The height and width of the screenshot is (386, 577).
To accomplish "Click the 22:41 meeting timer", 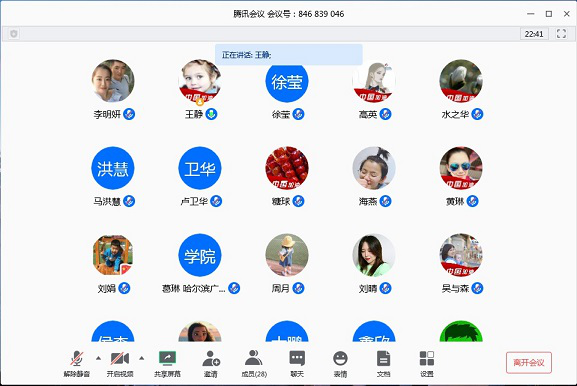I will click(x=534, y=34).
